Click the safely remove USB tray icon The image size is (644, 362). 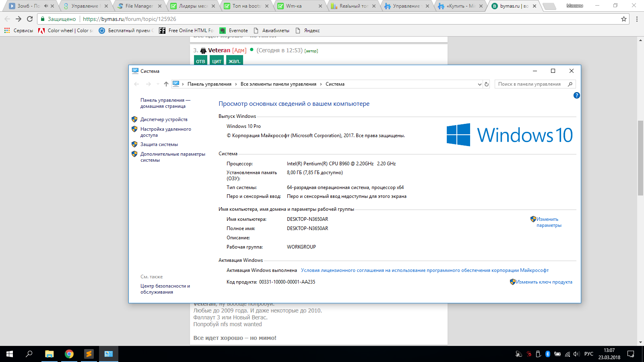(538, 354)
